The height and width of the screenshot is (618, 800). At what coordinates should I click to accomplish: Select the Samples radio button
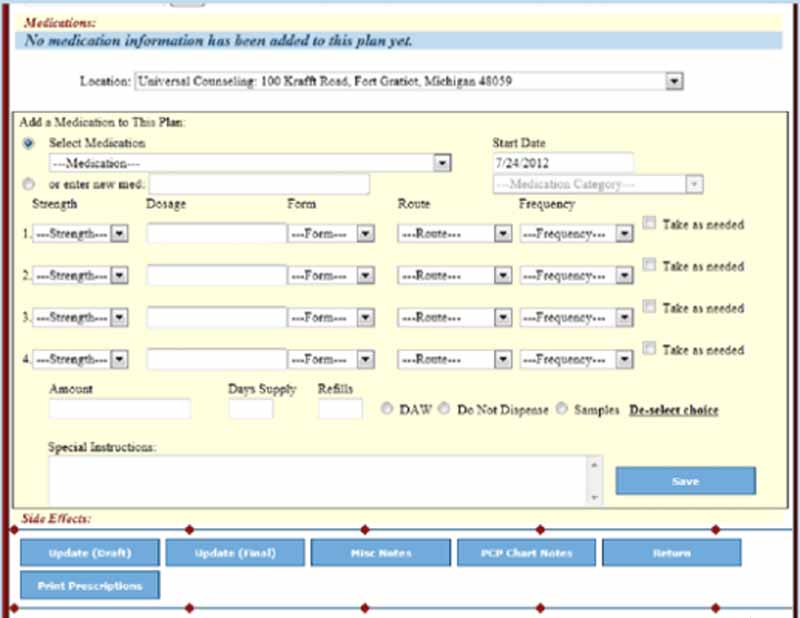point(562,409)
